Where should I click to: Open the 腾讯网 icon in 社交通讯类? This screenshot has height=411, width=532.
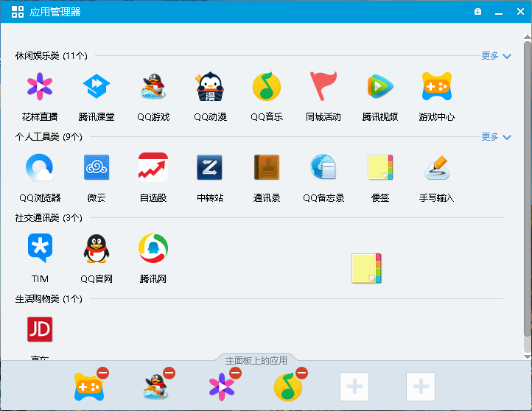click(153, 249)
